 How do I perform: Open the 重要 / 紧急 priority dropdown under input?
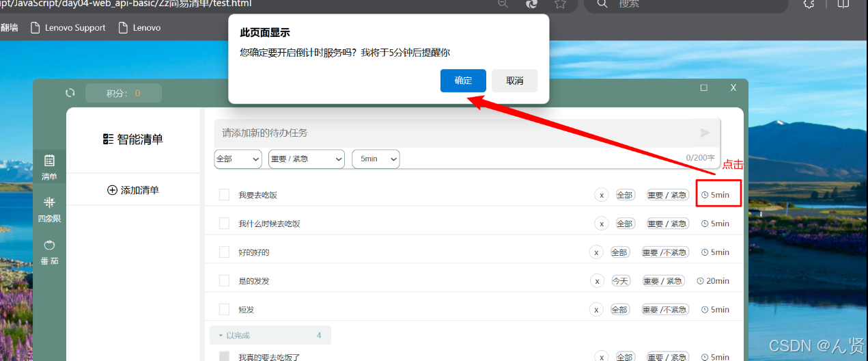[307, 159]
